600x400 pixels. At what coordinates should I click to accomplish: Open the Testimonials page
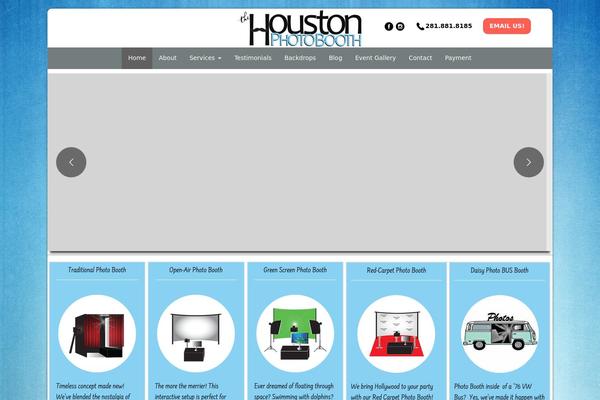point(253,58)
